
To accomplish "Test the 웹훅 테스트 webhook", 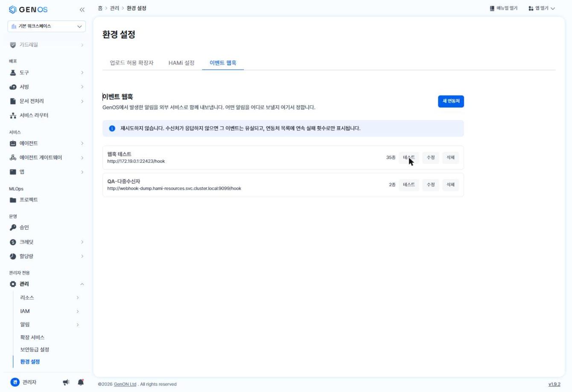I will pyautogui.click(x=409, y=158).
